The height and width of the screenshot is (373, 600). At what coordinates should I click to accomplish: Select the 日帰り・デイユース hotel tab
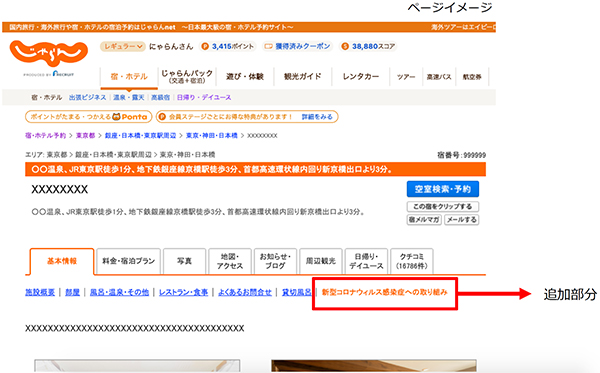(x=366, y=261)
